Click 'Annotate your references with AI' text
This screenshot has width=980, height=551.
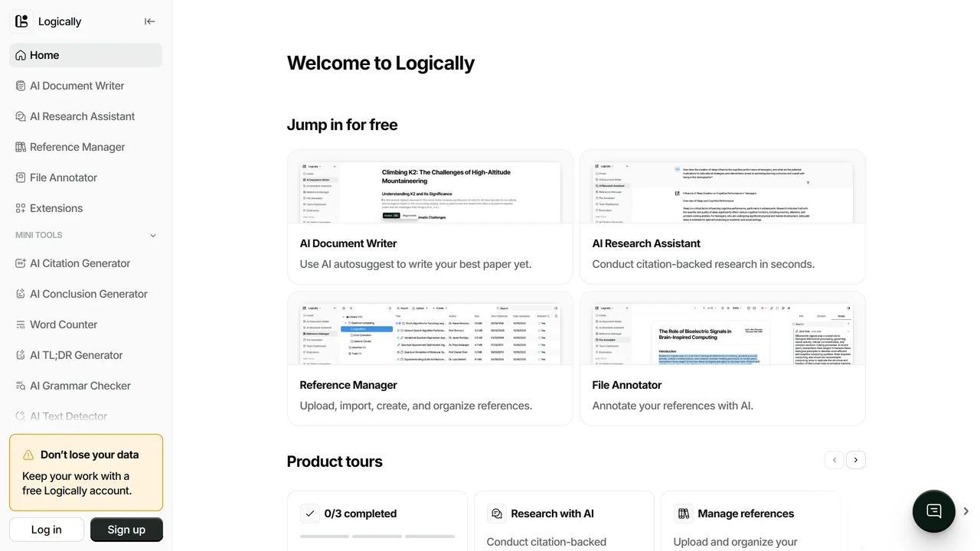click(x=673, y=406)
